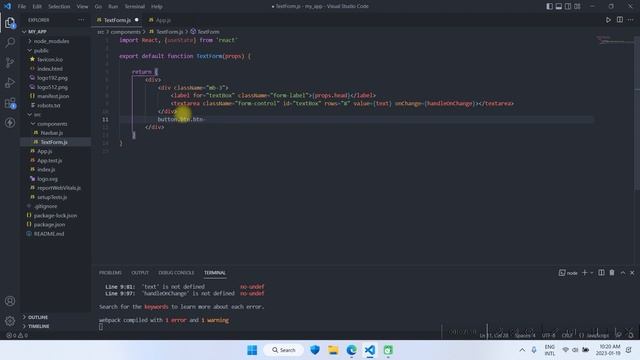The width and height of the screenshot is (640, 360).
Task: Split the editor to the right
Action: pos(620,20)
